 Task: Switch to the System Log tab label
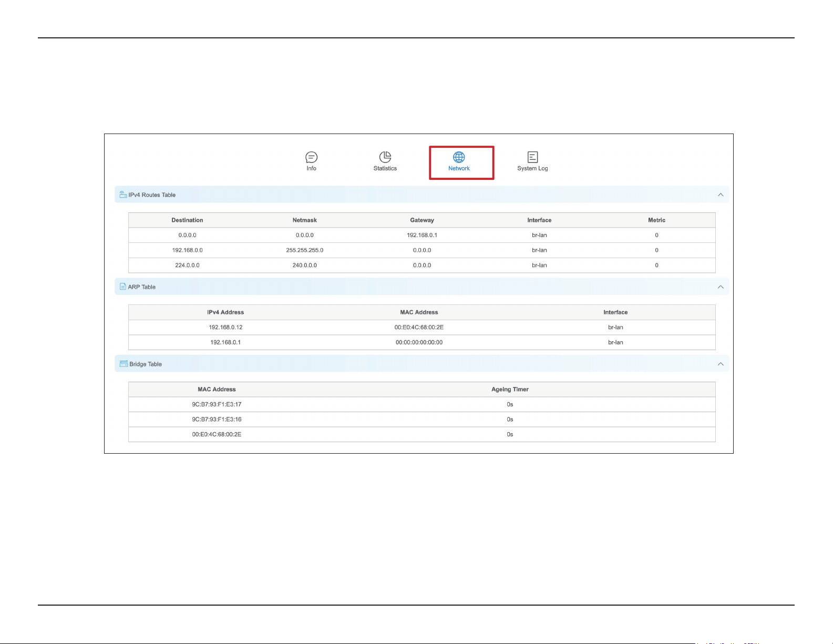click(532, 168)
